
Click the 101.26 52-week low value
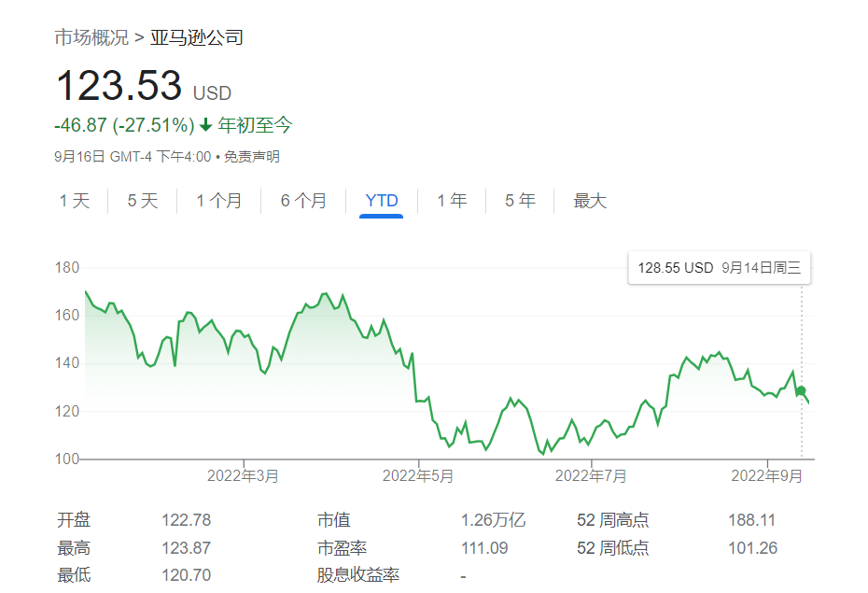click(x=753, y=548)
